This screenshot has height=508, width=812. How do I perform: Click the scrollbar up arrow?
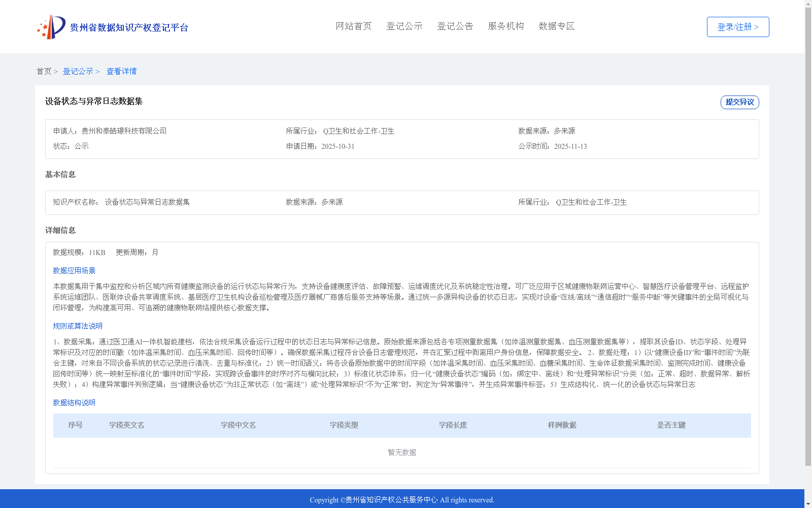[808, 4]
